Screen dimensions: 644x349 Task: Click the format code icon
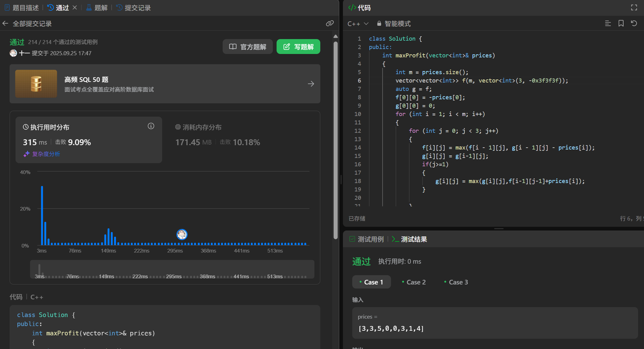[608, 24]
